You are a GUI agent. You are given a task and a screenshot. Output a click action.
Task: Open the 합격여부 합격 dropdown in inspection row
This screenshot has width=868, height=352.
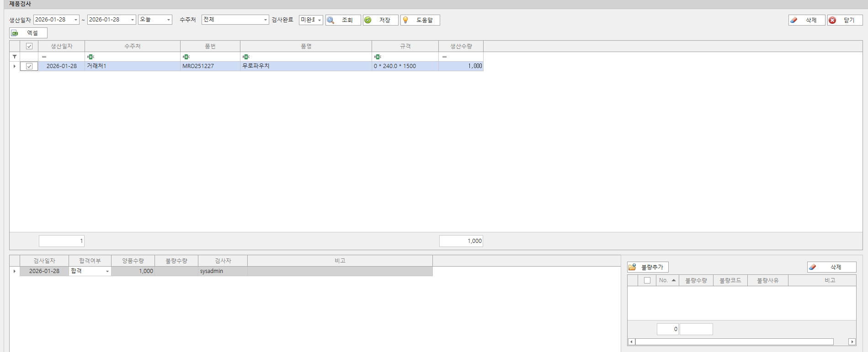[107, 271]
